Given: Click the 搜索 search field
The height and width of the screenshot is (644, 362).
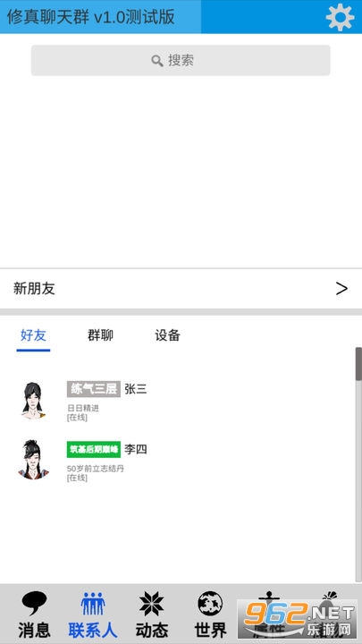Looking at the screenshot, I should tap(181, 61).
